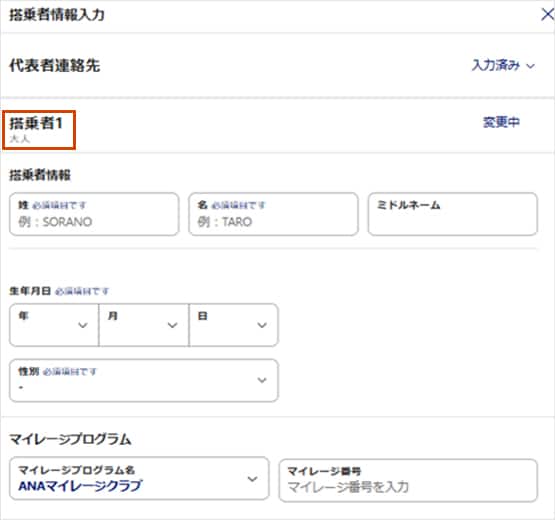The height and width of the screenshot is (522, 555).
Task: Click chevron arrow in 年 selector
Action: [83, 325]
